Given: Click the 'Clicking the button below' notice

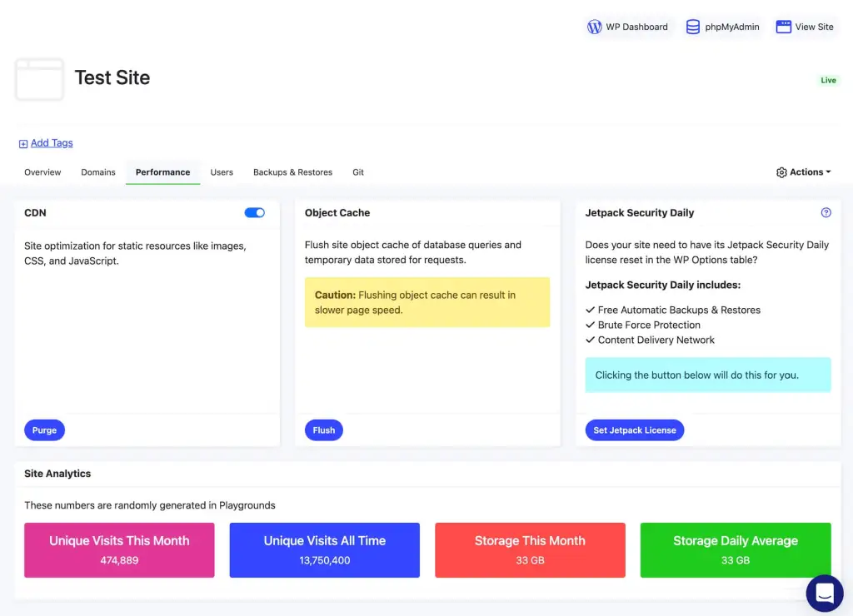Looking at the screenshot, I should [708, 375].
